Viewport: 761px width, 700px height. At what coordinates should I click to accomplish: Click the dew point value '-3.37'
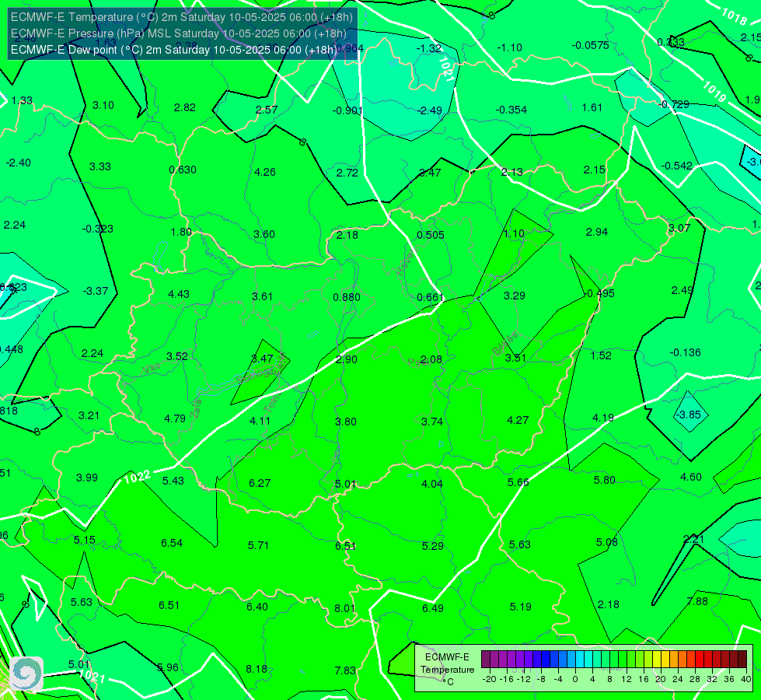(95, 291)
